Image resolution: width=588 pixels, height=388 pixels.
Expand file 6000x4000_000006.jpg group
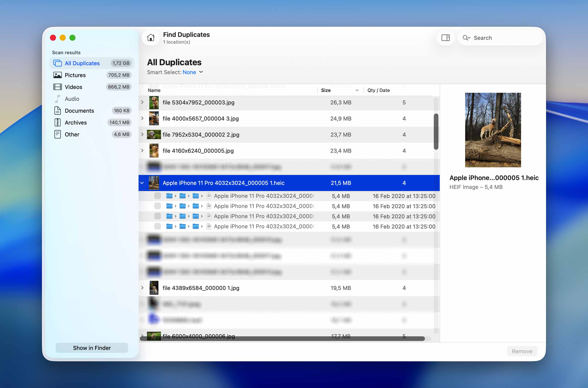tap(142, 336)
